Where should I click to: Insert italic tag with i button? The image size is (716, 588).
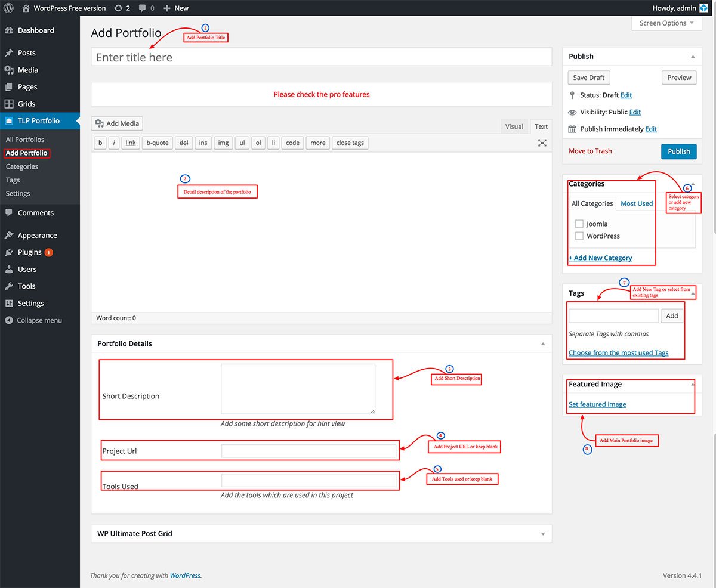(114, 143)
